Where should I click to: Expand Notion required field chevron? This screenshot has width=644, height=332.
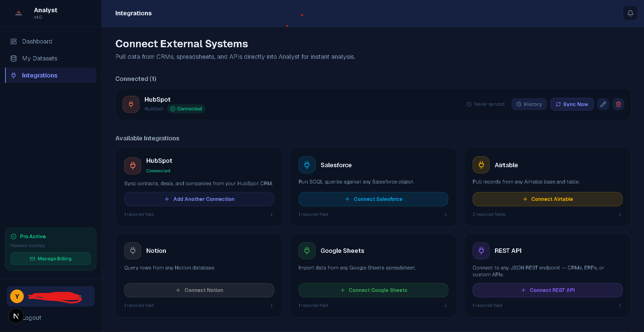[271, 305]
